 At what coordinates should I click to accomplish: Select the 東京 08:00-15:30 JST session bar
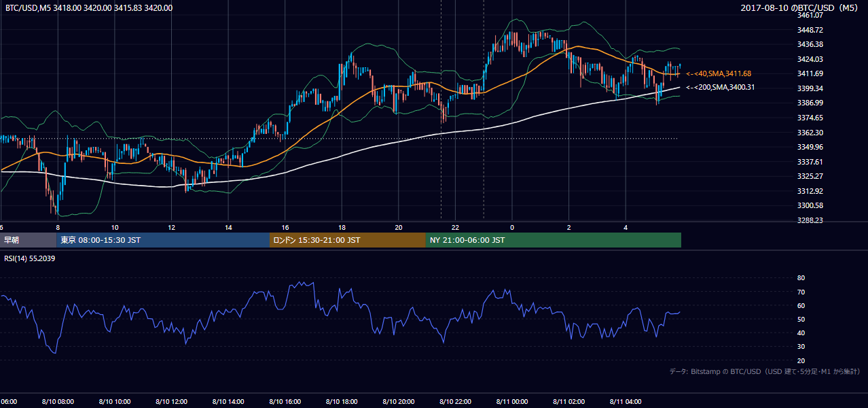coord(163,240)
